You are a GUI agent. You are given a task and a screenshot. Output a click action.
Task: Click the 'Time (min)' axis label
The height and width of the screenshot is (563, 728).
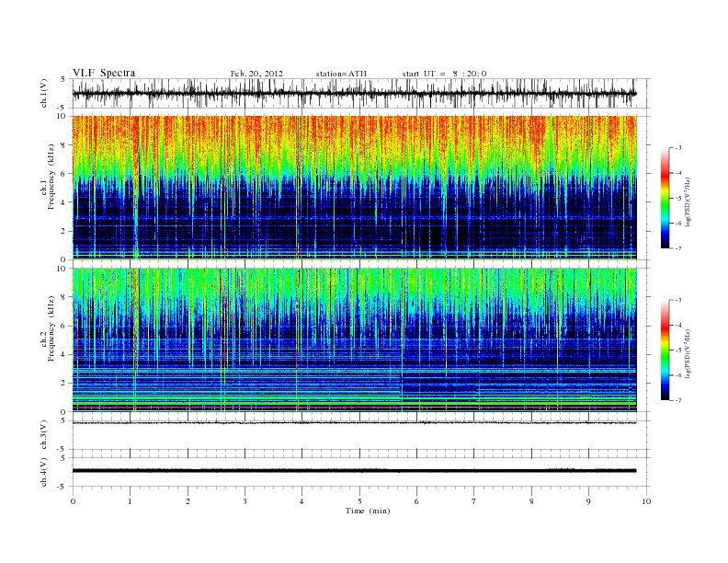[x=368, y=511]
